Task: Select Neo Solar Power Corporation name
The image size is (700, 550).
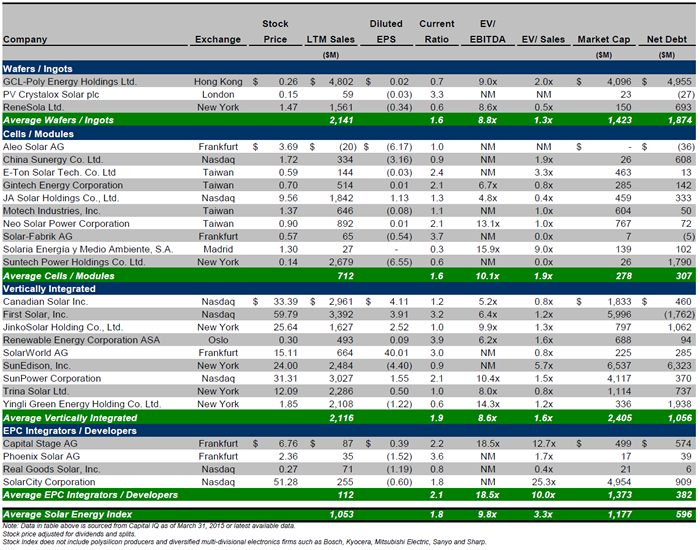Action: 66,224
